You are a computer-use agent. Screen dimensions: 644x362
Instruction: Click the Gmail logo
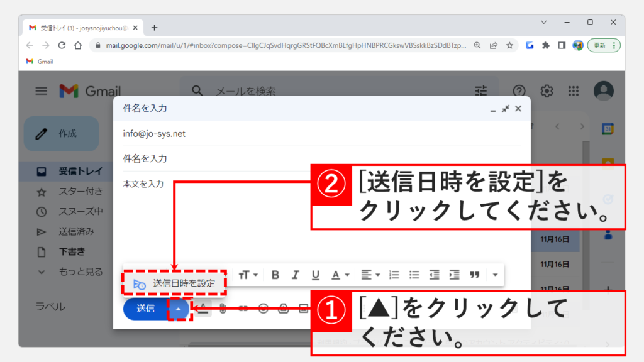pyautogui.click(x=90, y=91)
